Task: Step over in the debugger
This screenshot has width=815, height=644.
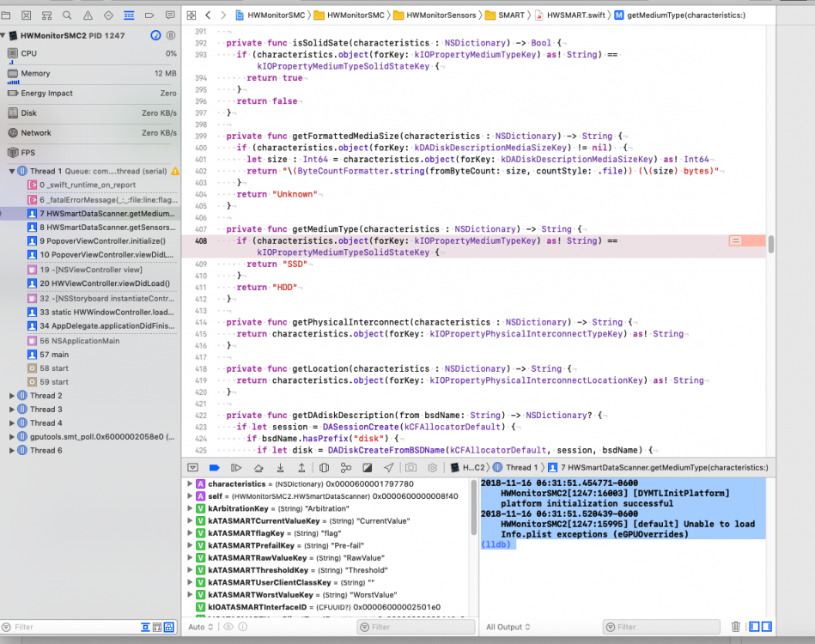Action: click(x=258, y=467)
